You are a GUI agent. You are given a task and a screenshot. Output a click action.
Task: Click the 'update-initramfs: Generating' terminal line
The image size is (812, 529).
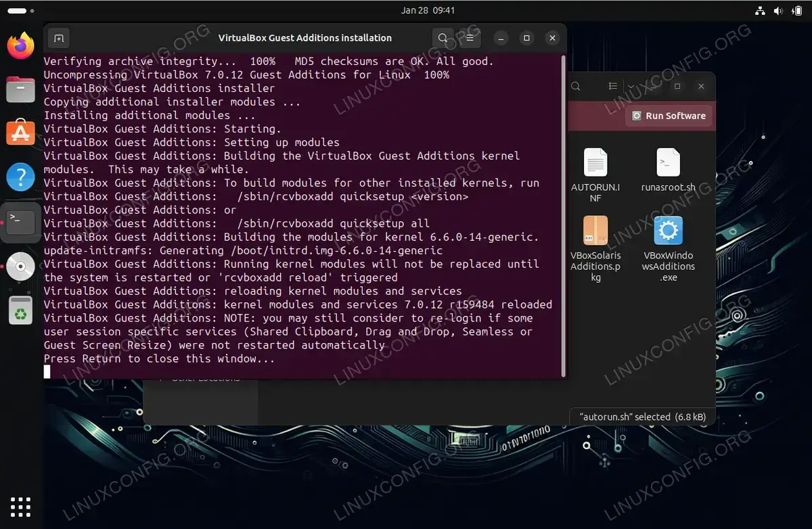pyautogui.click(x=243, y=250)
